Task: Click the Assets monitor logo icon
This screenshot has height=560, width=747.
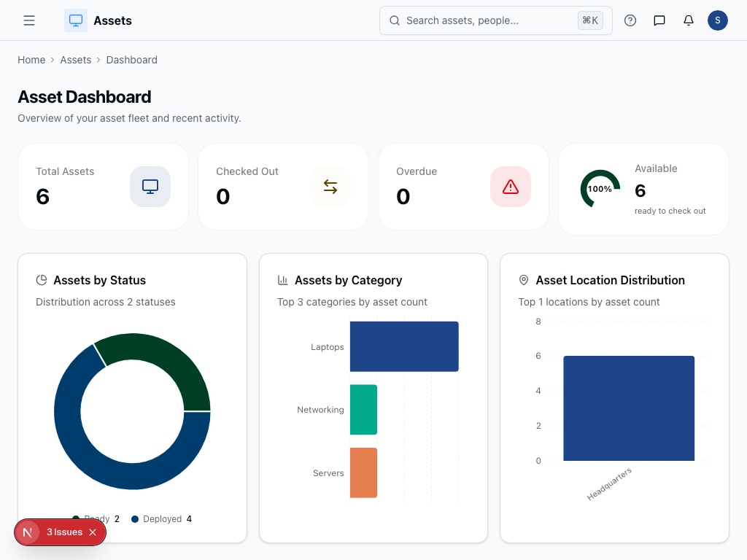Action: coord(76,20)
